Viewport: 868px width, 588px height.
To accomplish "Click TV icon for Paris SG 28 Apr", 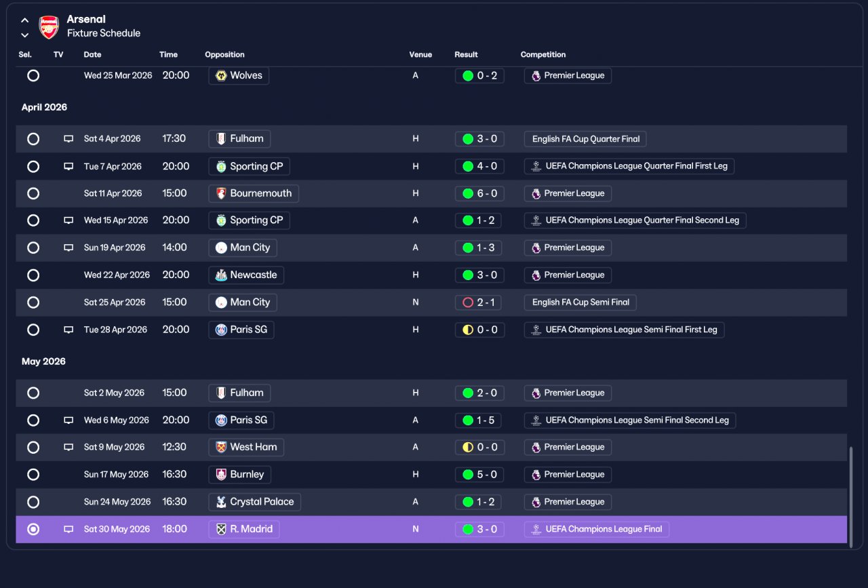I will tap(68, 330).
